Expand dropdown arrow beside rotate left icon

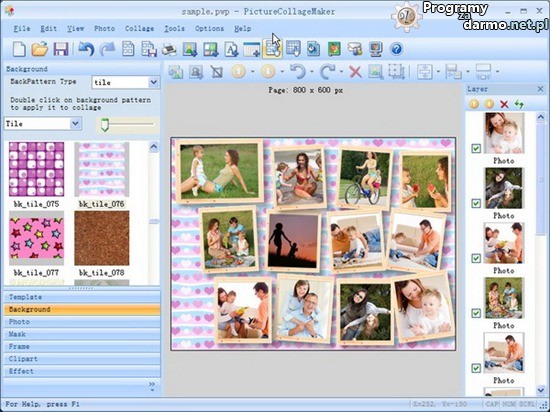click(312, 72)
